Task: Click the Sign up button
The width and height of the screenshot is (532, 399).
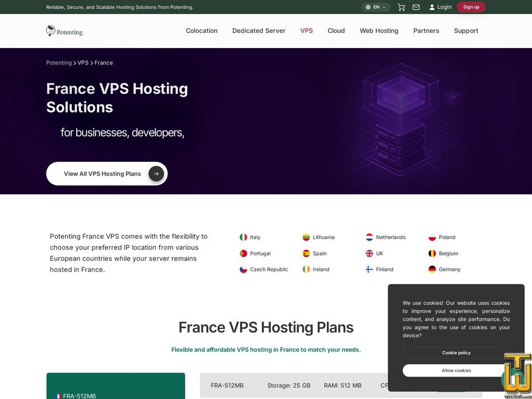Action: [x=471, y=7]
